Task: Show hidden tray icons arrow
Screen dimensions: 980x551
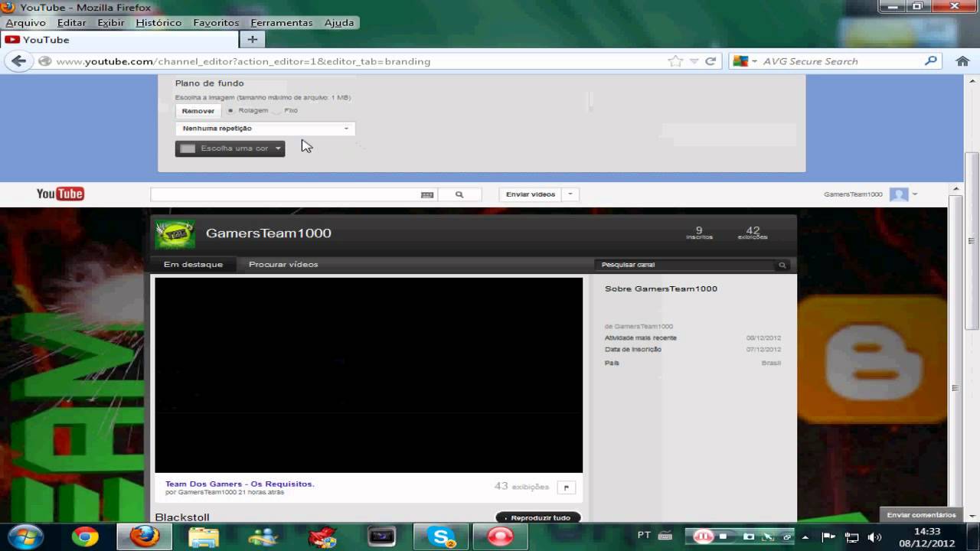Action: coord(805,537)
